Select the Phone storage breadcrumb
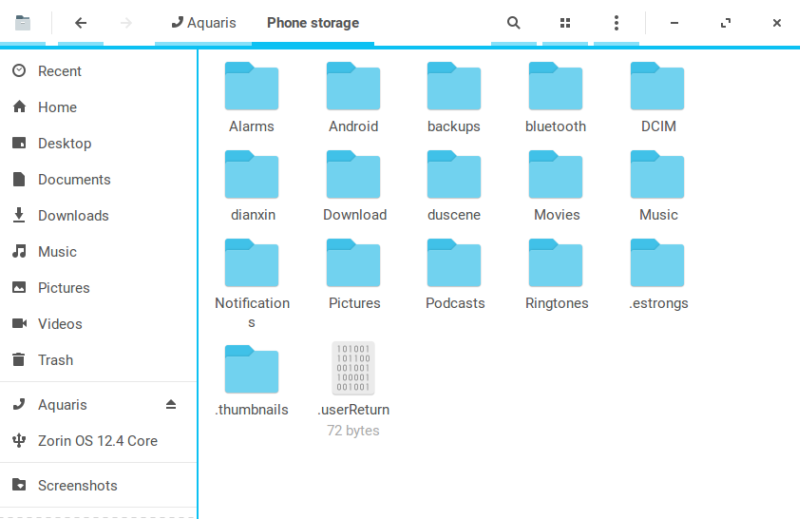The image size is (800, 519). [313, 23]
